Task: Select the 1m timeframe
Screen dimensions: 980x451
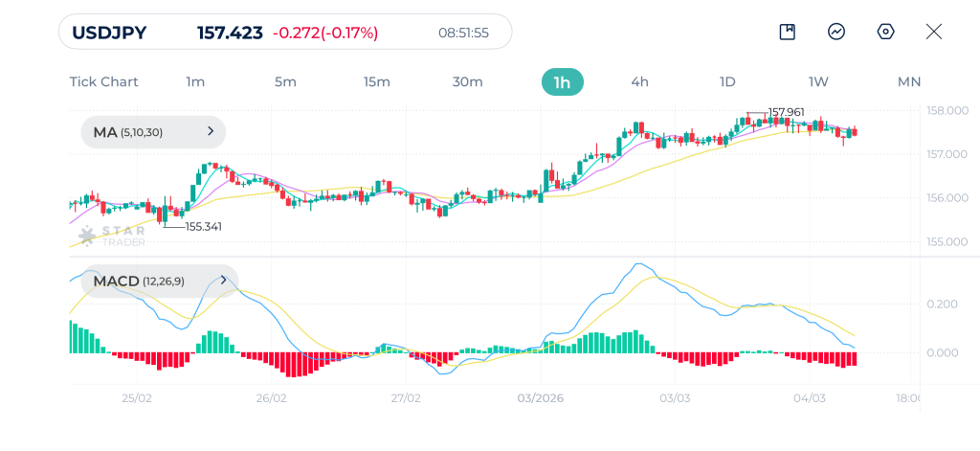Action: [195, 82]
